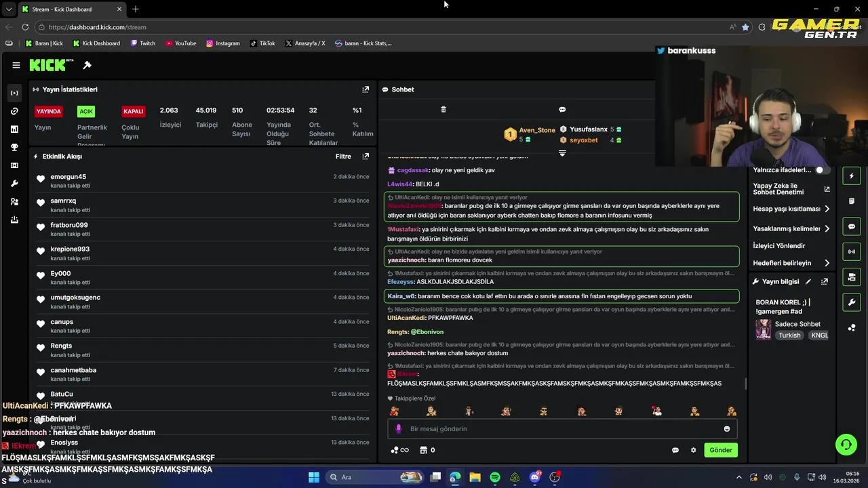Toggle stream stats broadcast widget icon
This screenshot has height=488, width=868.
(852, 251)
